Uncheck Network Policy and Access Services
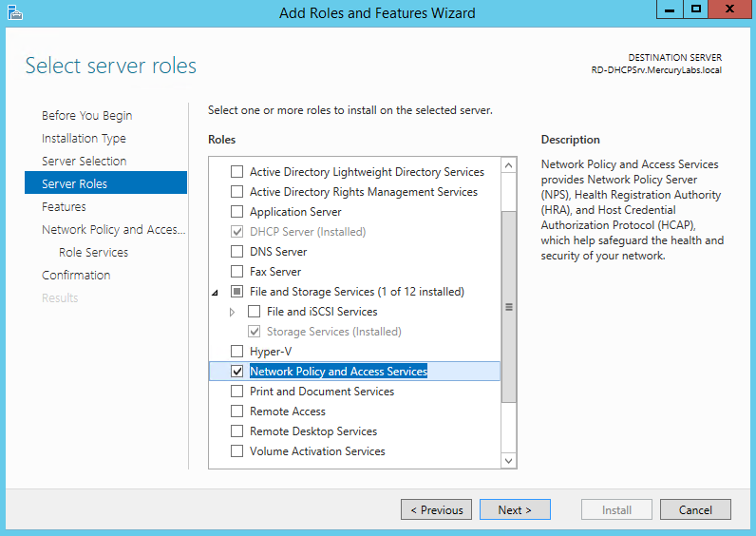This screenshot has width=756, height=536. click(236, 371)
